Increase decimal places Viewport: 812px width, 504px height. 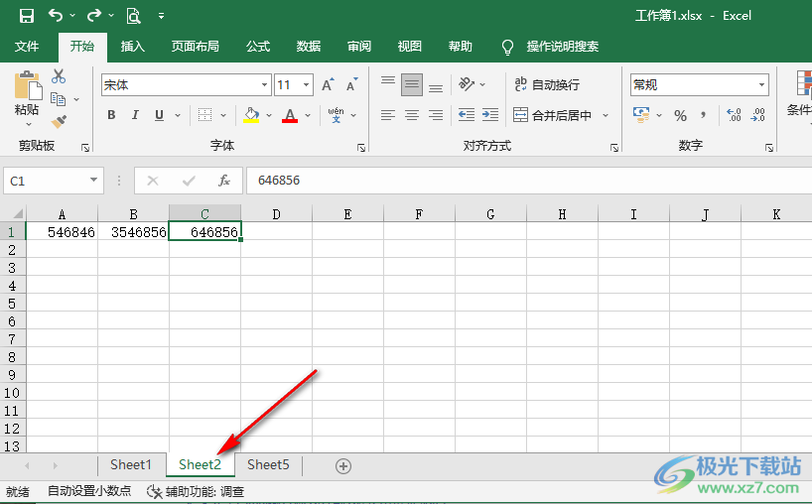coord(734,115)
